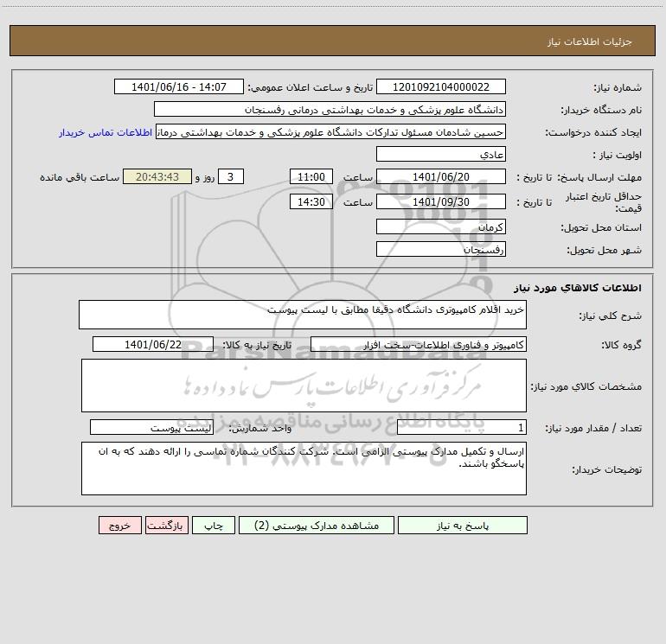Click the header جزئیات اطلاعات نیاز
Image resolution: width=666 pixels, height=644 pixels.
point(589,41)
